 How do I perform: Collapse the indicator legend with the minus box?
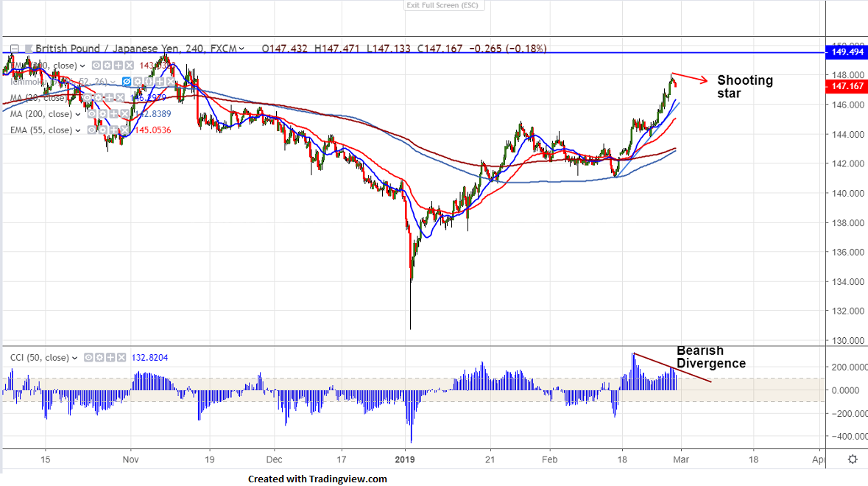pyautogui.click(x=15, y=48)
